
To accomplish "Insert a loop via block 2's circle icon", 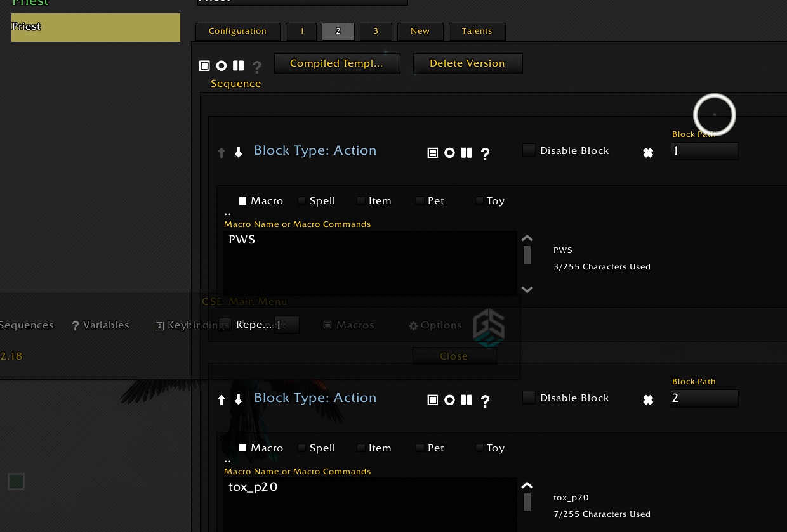I will [449, 400].
